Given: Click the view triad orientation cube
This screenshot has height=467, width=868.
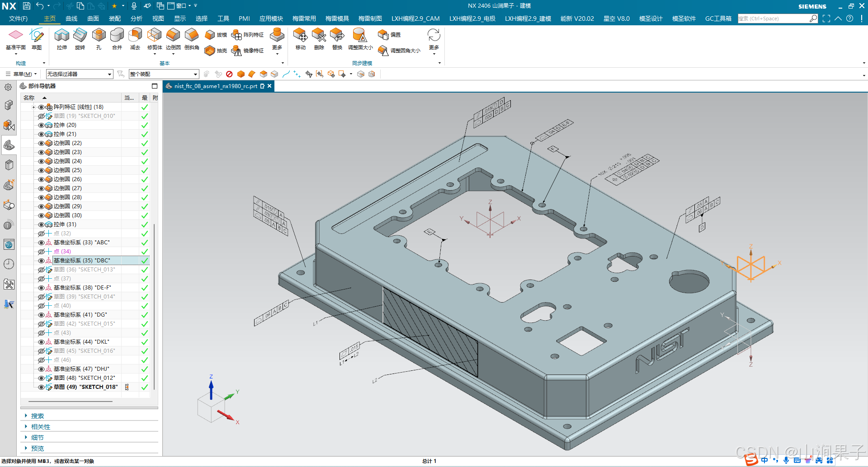Looking at the screenshot, I should [212, 406].
